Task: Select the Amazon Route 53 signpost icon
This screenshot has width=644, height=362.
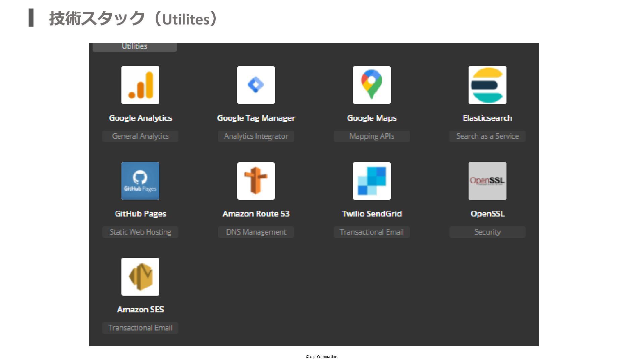Action: [x=256, y=181]
